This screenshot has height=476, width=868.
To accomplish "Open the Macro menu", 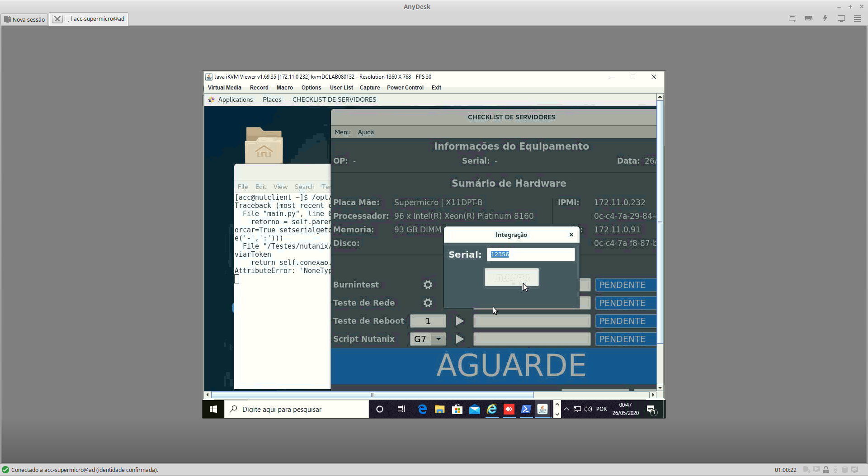I will 285,88.
